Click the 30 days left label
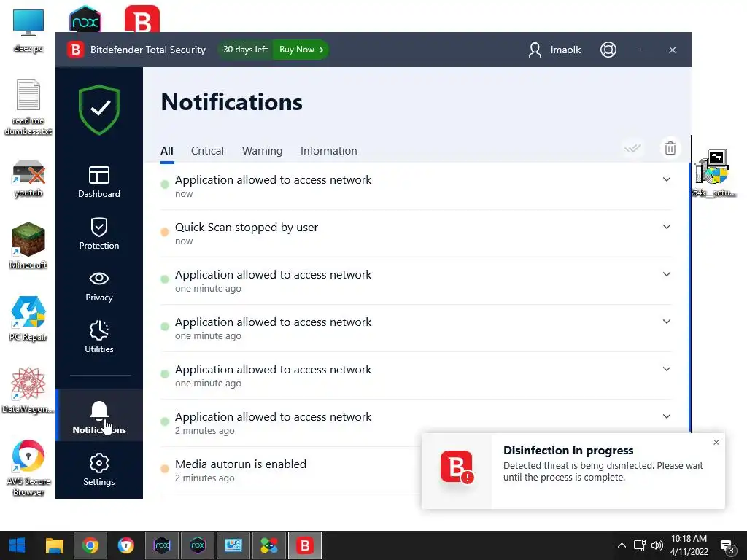The width and height of the screenshot is (747, 560). 245,50
